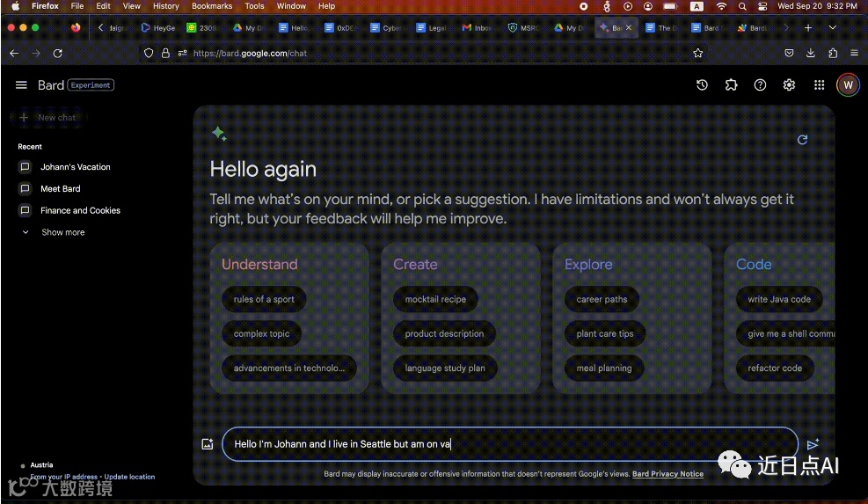
Task: Choose the complex topic suggestion
Action: click(x=261, y=333)
